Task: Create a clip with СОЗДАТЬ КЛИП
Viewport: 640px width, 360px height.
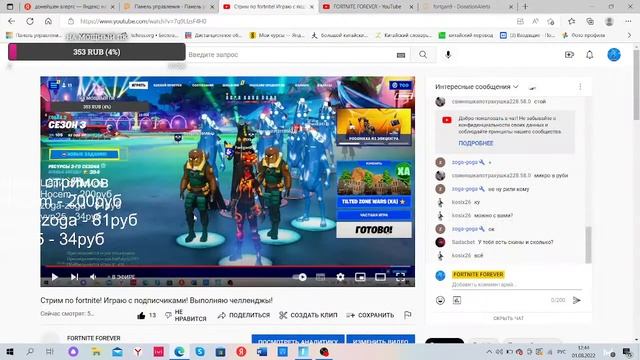Action: click(308, 315)
